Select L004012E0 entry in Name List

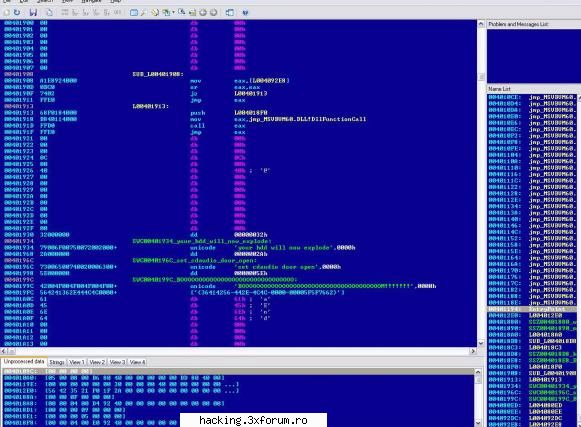(532, 315)
